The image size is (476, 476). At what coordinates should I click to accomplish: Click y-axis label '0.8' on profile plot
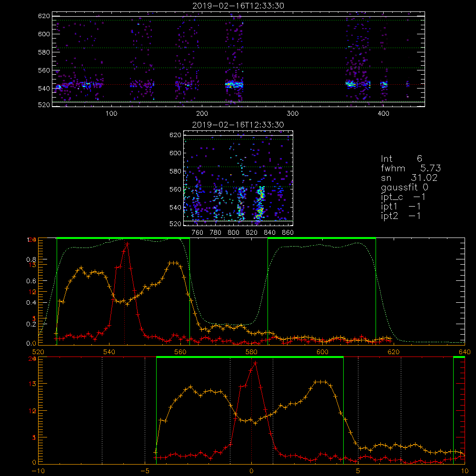tap(31, 260)
